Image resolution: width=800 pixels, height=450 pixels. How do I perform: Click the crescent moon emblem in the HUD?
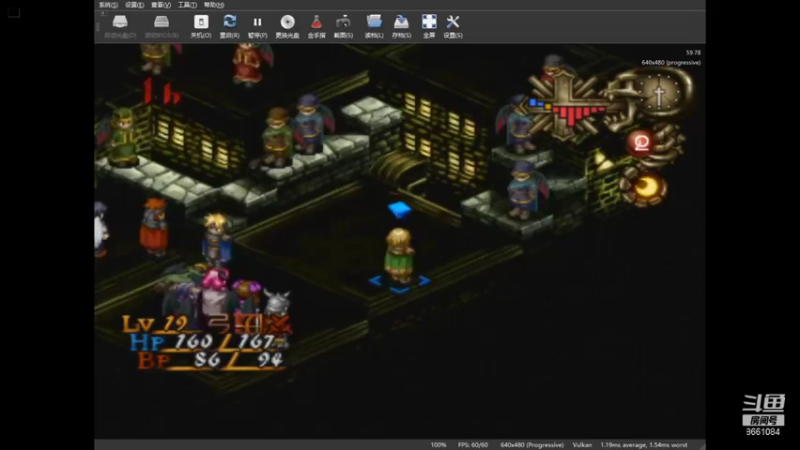(x=647, y=187)
